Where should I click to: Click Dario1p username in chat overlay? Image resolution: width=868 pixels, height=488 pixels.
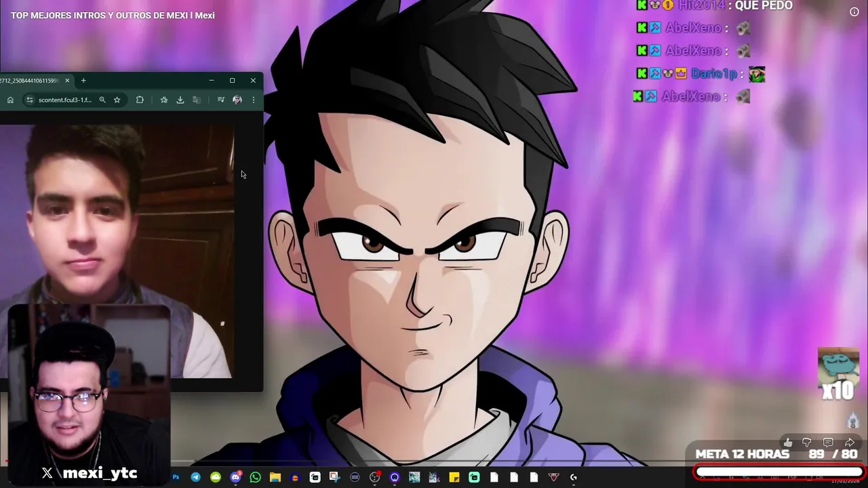(x=715, y=74)
